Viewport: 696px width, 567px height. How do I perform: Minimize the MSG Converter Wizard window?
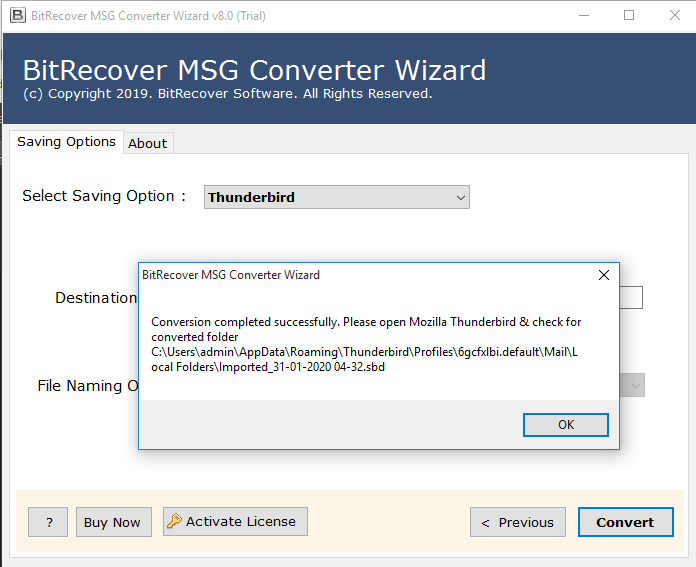[584, 16]
